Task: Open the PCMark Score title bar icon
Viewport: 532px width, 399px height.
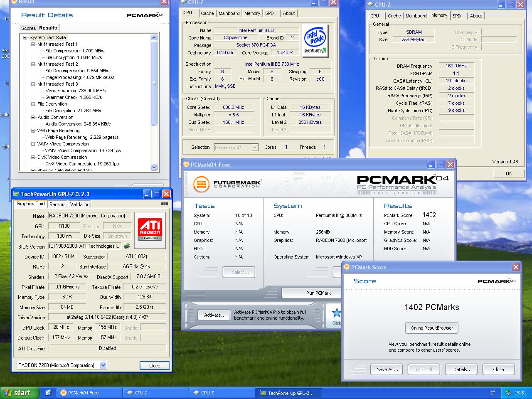Action: (x=347, y=267)
